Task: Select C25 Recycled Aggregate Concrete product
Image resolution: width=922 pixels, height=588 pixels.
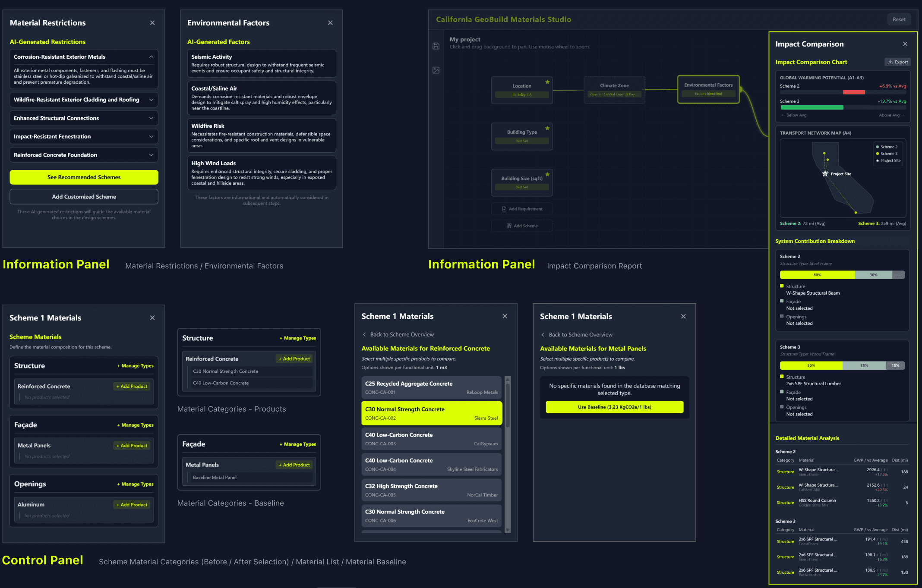Action: (x=431, y=387)
